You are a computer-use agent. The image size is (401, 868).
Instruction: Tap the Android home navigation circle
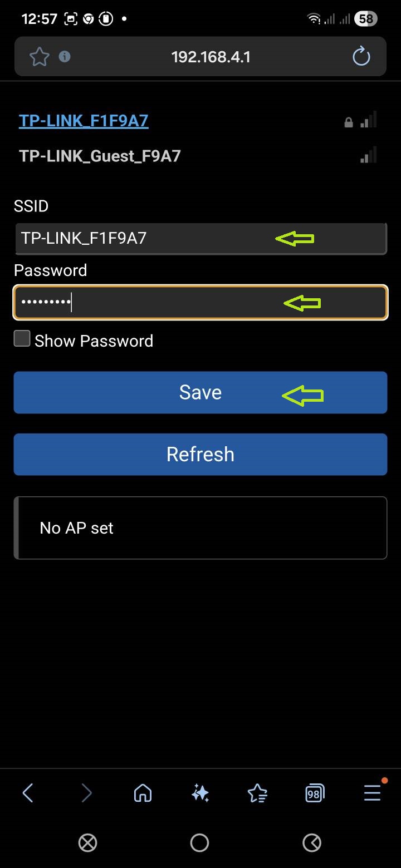(x=199, y=842)
